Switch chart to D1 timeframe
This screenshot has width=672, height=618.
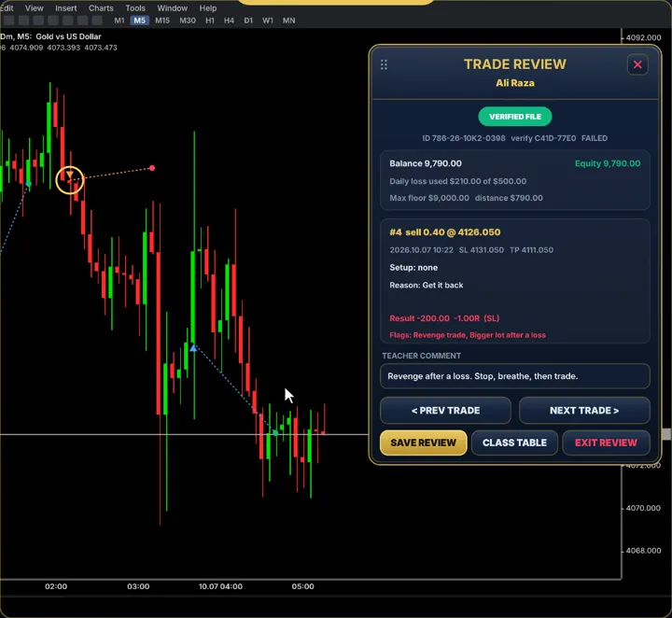(248, 21)
